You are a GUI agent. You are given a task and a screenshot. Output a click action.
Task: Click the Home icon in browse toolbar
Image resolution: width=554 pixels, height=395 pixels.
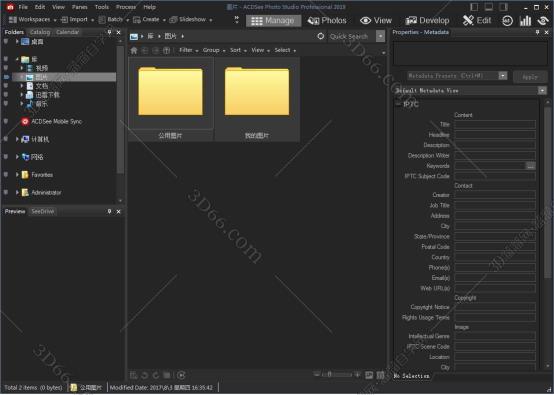click(x=134, y=51)
